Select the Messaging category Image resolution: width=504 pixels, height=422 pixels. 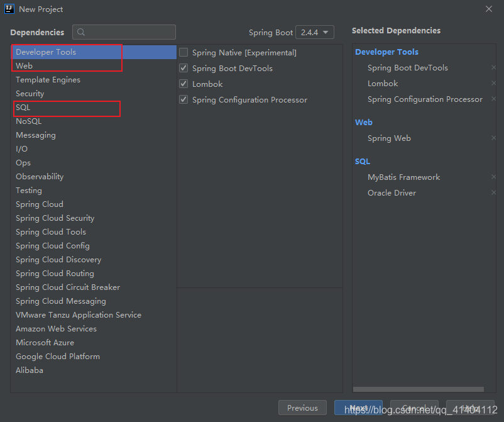click(x=94, y=135)
